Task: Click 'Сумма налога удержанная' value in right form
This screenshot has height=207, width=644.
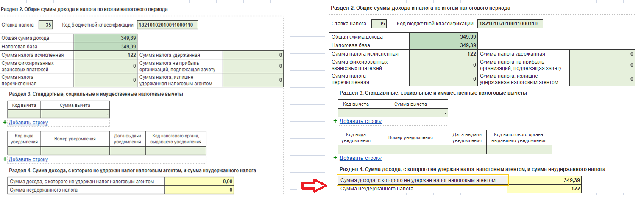Action: (602, 54)
